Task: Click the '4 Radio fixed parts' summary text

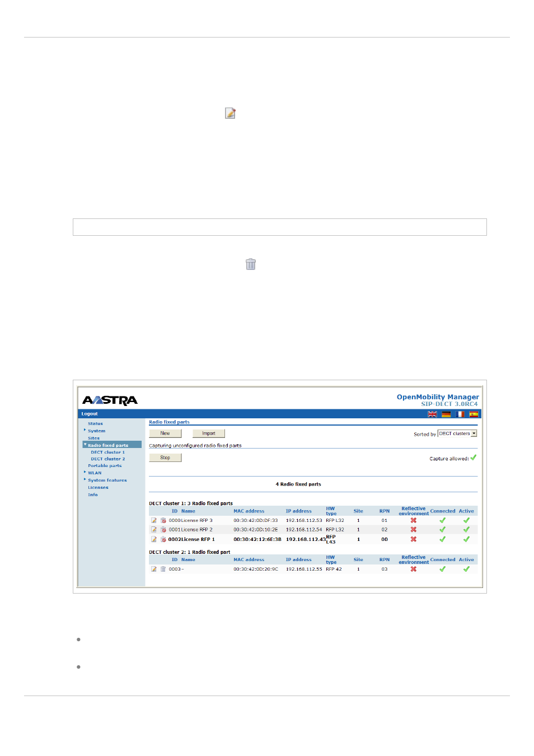Action: 298,484
